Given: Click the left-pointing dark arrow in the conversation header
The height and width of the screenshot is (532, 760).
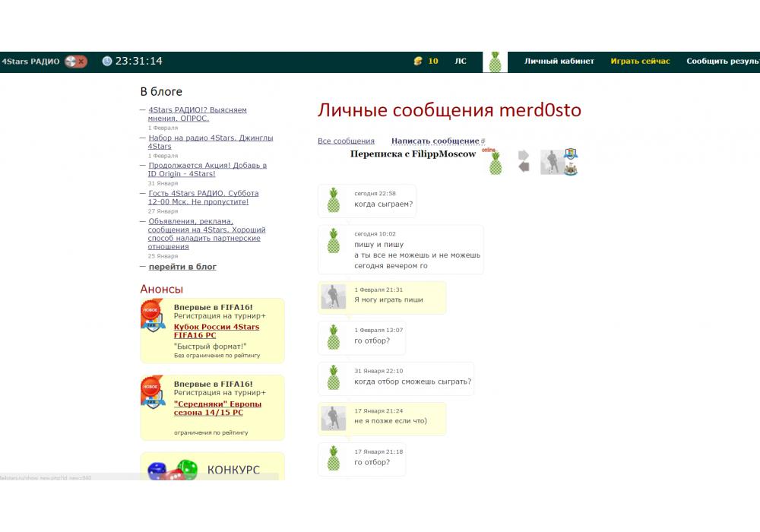Looking at the screenshot, I should tap(524, 167).
